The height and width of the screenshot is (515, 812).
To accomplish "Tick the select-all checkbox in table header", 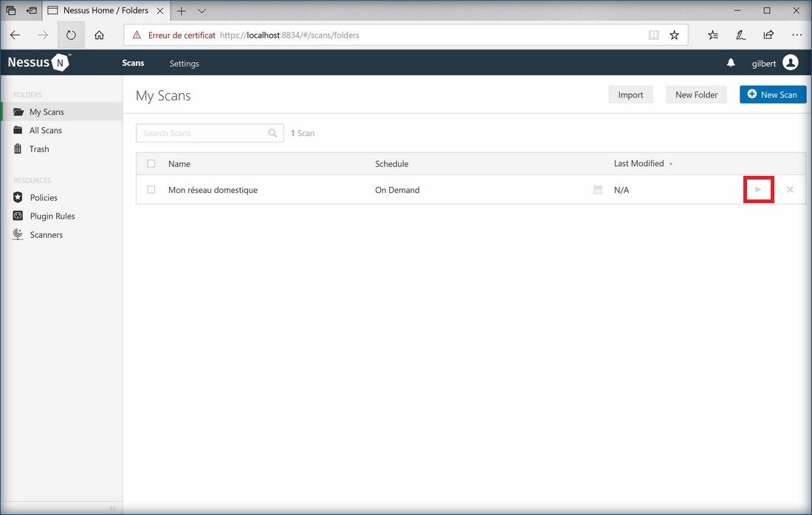I will [151, 164].
